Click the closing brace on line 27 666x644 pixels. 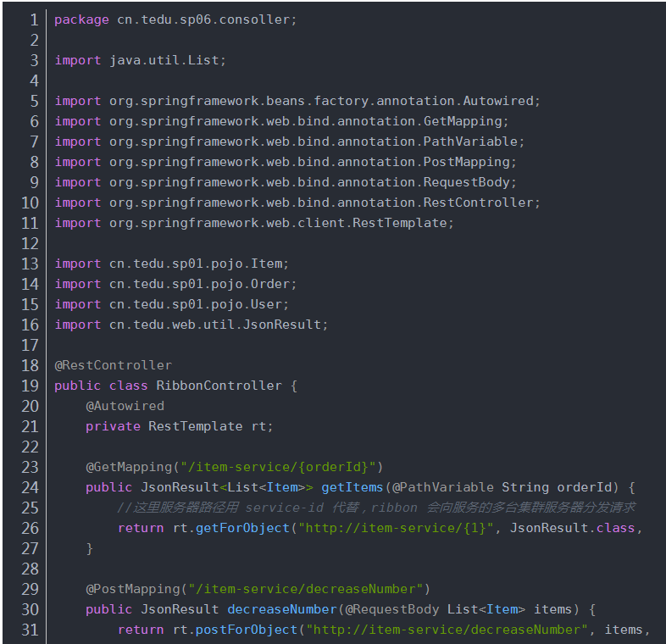click(90, 548)
